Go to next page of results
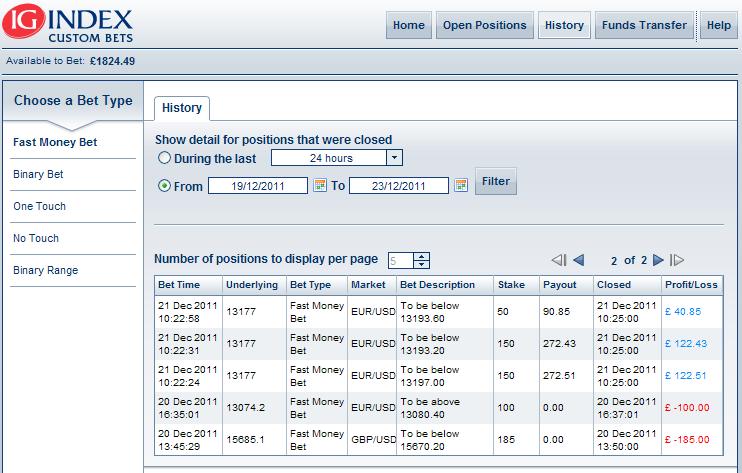This screenshot has height=473, width=742. tap(658, 260)
